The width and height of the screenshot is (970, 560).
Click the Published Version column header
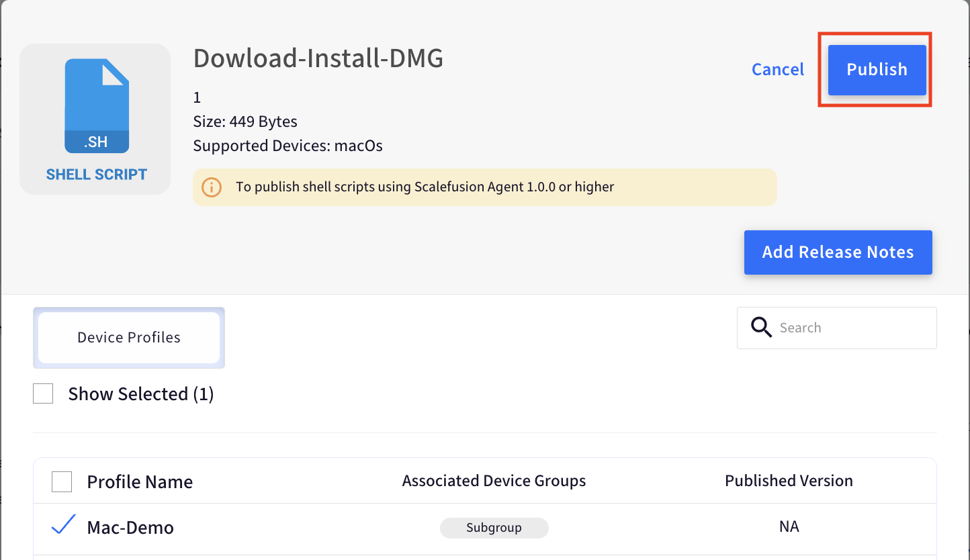click(789, 481)
